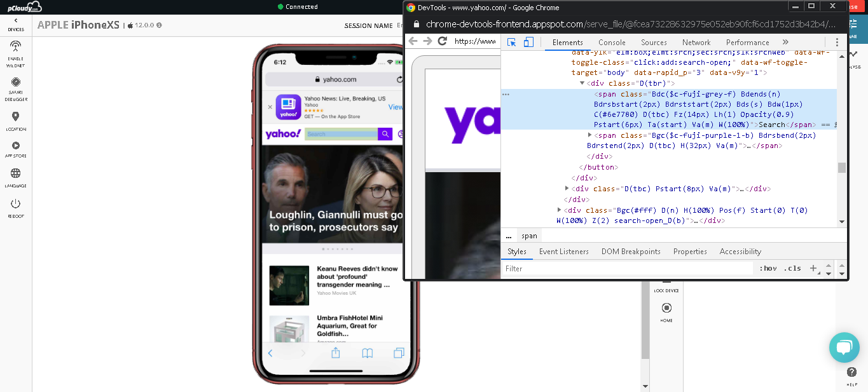Open the Sources tab
The height and width of the screenshot is (392, 868).
pyautogui.click(x=654, y=43)
